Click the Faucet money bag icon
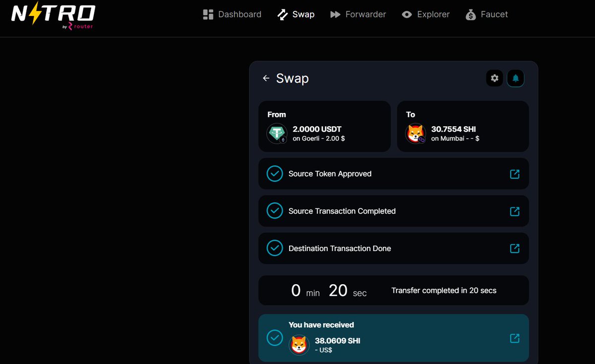This screenshot has width=595, height=364. pos(471,14)
